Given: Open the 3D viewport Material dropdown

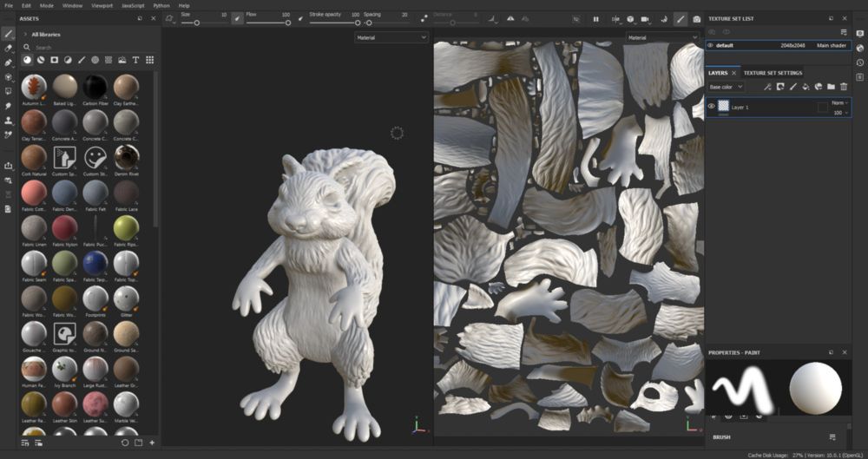Looking at the screenshot, I should 391,37.
